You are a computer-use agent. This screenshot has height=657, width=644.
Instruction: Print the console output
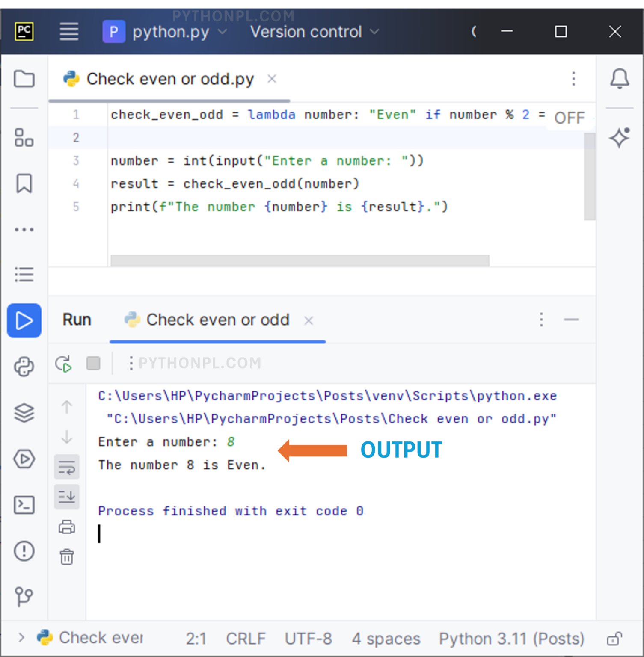(67, 527)
